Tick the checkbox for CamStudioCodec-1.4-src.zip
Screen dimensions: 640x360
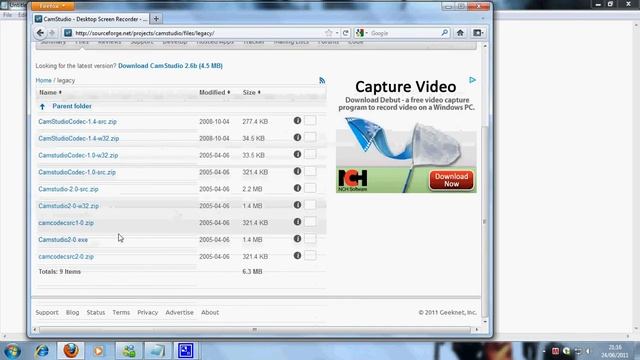310,120
